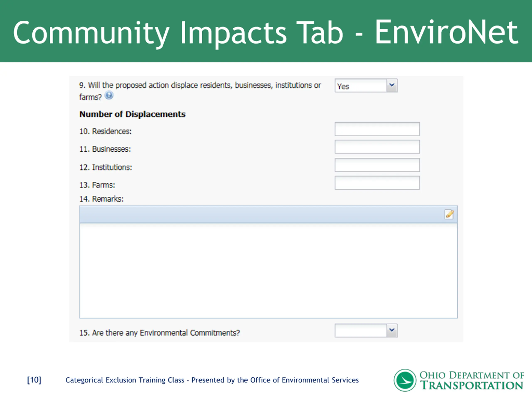Click the Institutions number input field
Viewport: 532px width, 399px height.
(377, 165)
